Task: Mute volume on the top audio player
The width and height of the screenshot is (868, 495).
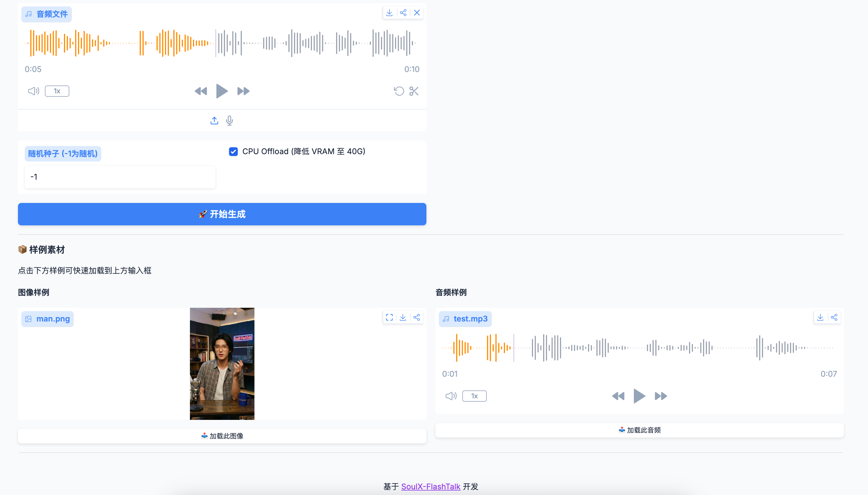Action: pos(33,91)
